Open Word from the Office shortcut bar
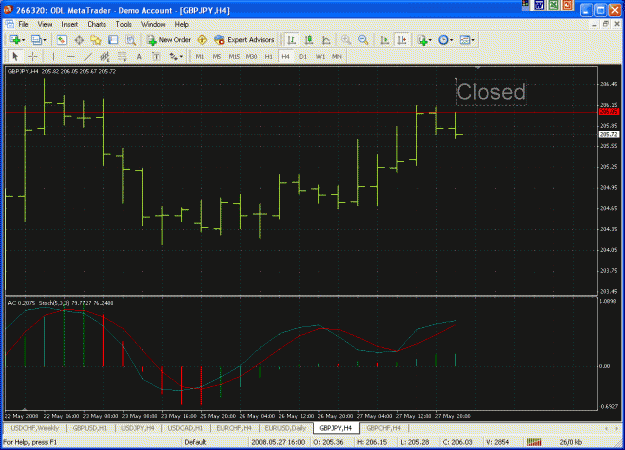Viewport: 625px width, 450px height. point(540,5)
